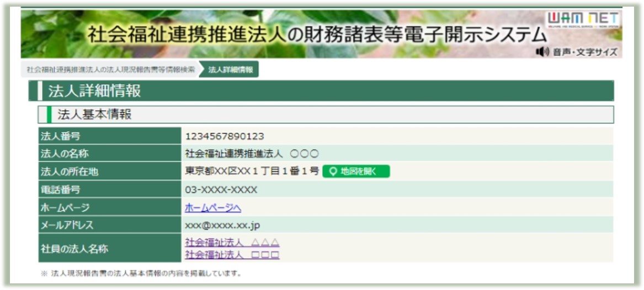Image resolution: width=644 pixels, height=290 pixels.
Task: Click the ホームページ row label
Action: coord(110,207)
